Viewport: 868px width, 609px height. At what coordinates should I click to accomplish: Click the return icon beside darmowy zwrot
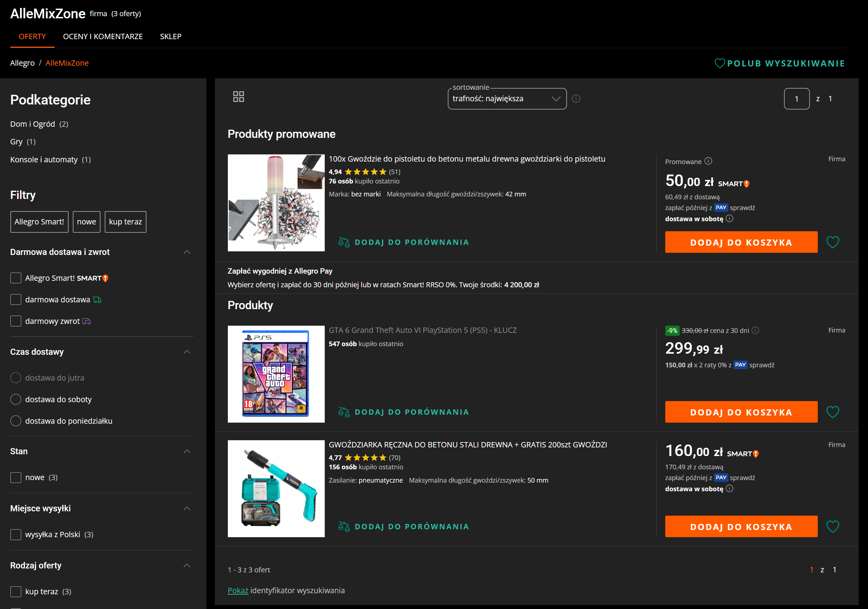(86, 321)
